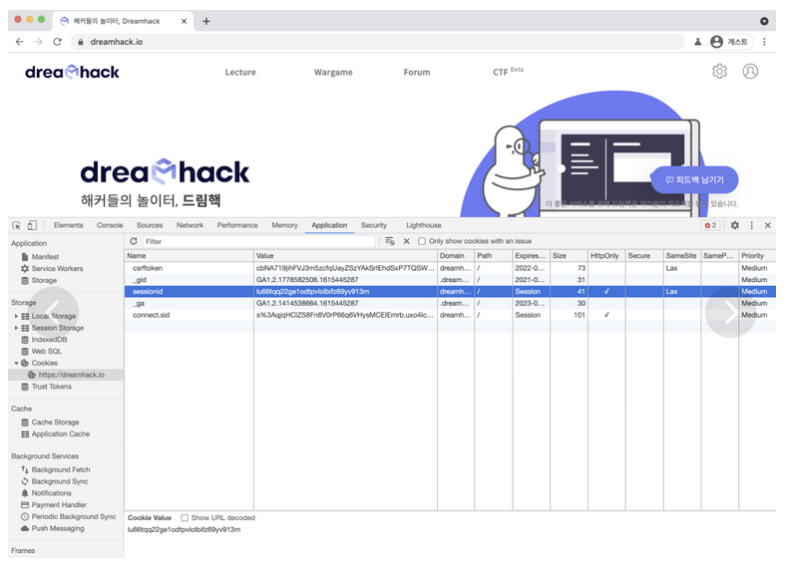Click the incognito-style icon beside profile
Screen dimensions: 794x562
tap(698, 42)
